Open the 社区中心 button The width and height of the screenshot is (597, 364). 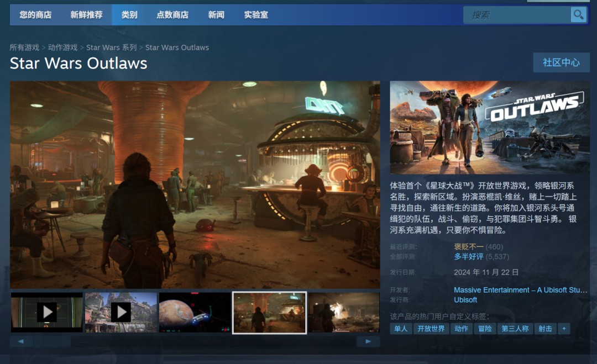[561, 62]
